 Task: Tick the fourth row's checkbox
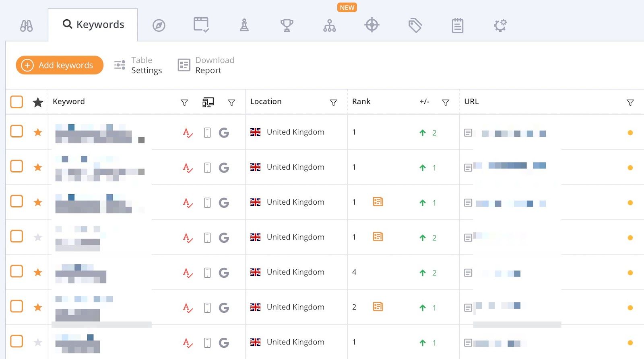click(17, 236)
